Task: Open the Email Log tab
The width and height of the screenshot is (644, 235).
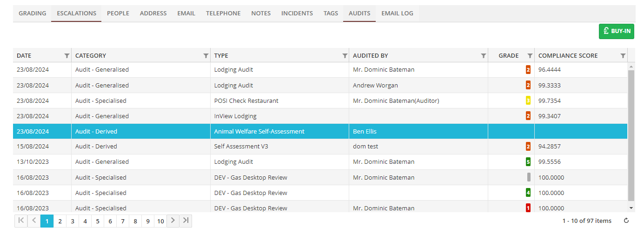Action: coord(397,13)
